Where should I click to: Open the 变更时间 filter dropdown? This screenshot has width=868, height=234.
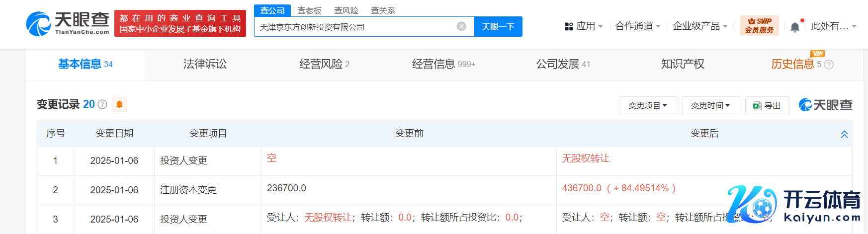710,106
